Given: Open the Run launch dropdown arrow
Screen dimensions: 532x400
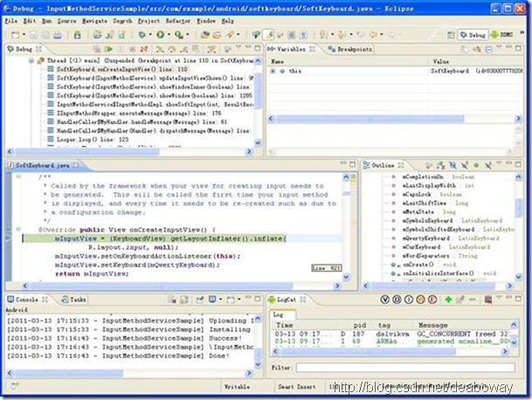Looking at the screenshot, I should [x=169, y=35].
